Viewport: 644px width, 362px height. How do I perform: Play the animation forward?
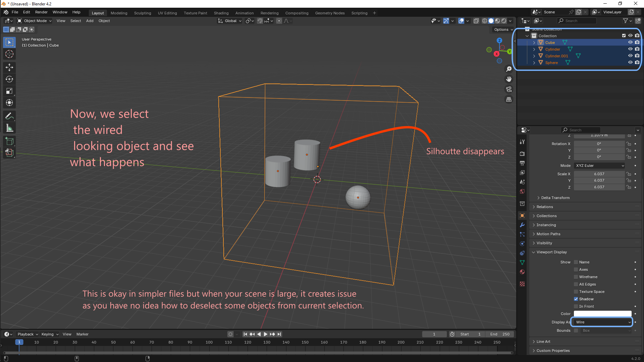265,334
